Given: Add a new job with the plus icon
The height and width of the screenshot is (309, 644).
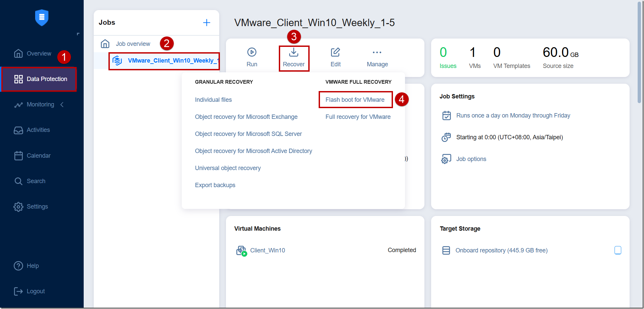Looking at the screenshot, I should (207, 22).
